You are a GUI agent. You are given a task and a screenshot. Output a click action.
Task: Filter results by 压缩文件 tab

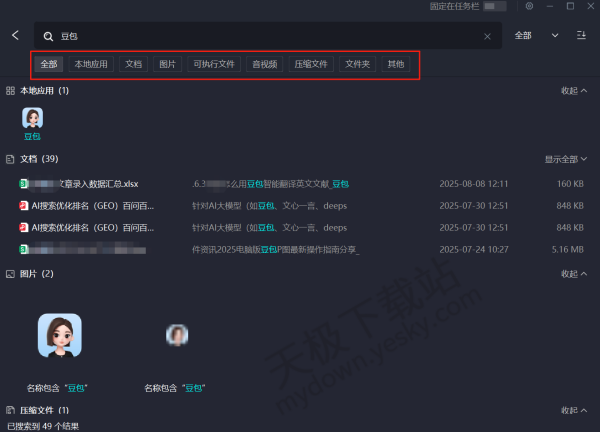(311, 64)
